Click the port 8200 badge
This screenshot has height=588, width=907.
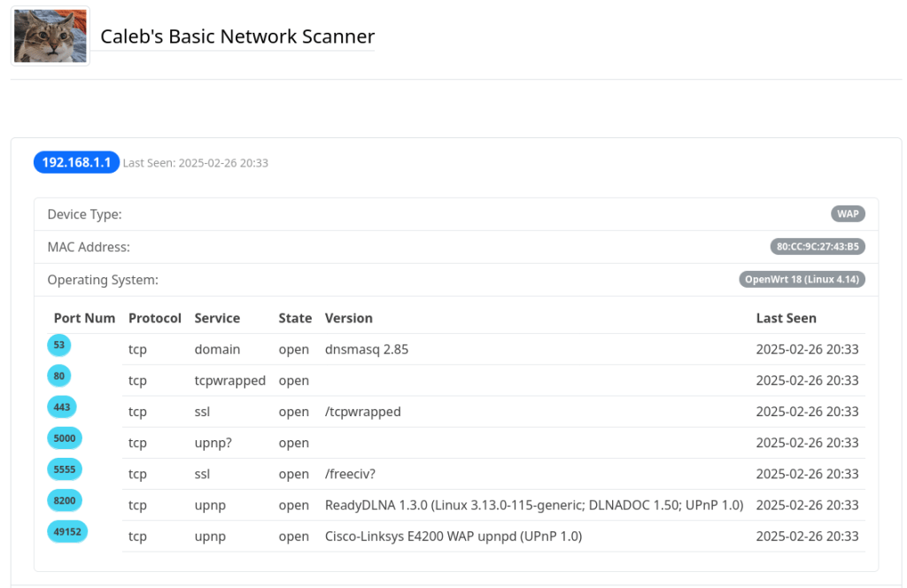pos(66,500)
